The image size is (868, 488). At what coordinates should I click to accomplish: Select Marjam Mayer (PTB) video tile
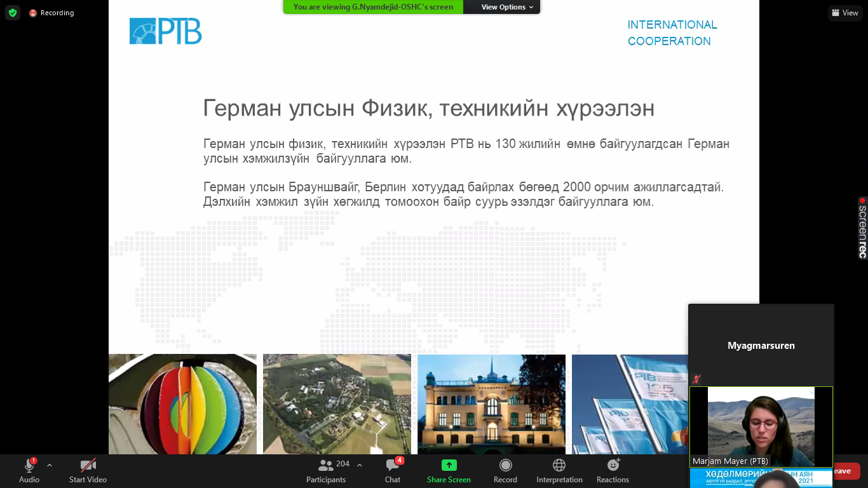coord(761,427)
